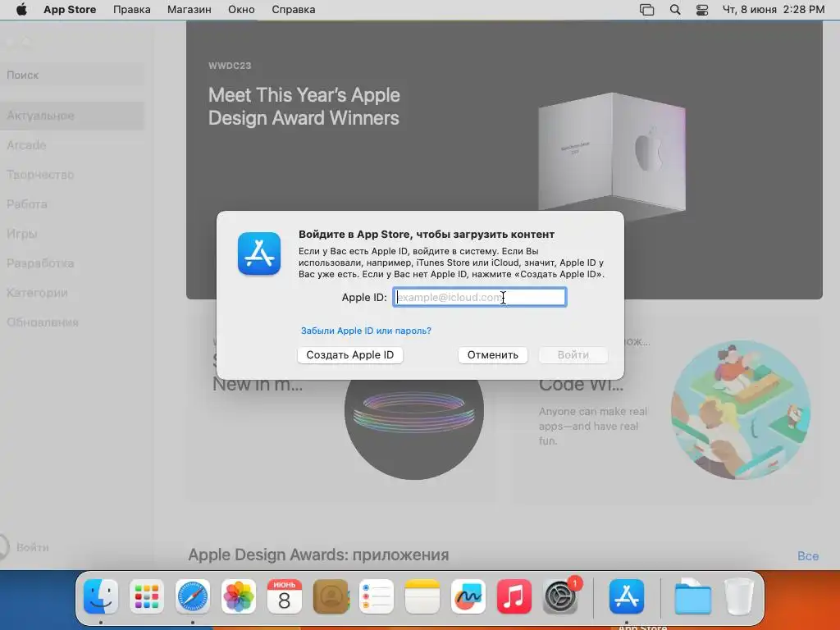
Task: Open Freeform from the Dock
Action: (x=468, y=596)
